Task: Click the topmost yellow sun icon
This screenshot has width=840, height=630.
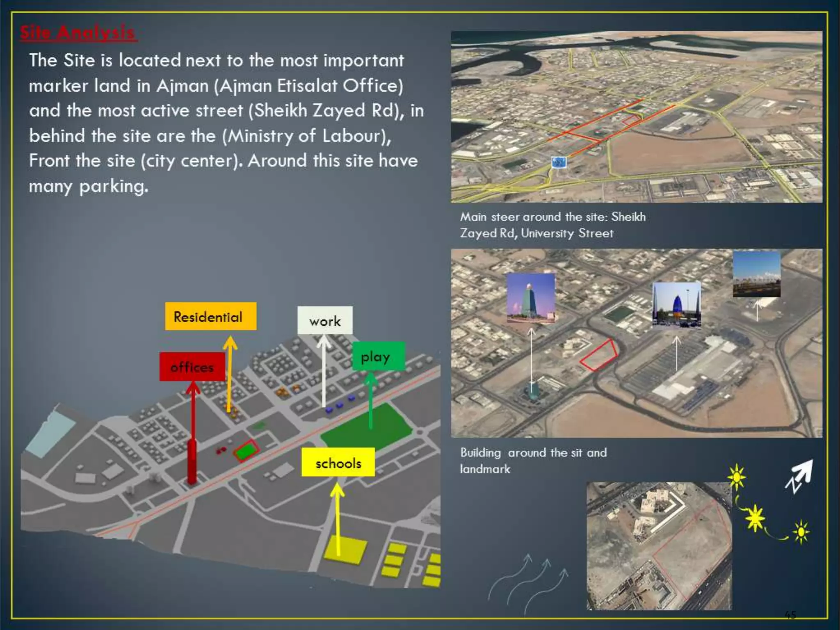Action: pos(737,477)
